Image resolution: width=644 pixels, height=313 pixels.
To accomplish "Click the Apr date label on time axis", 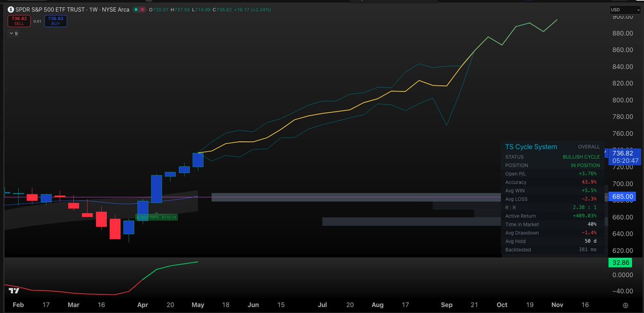I will point(142,305).
